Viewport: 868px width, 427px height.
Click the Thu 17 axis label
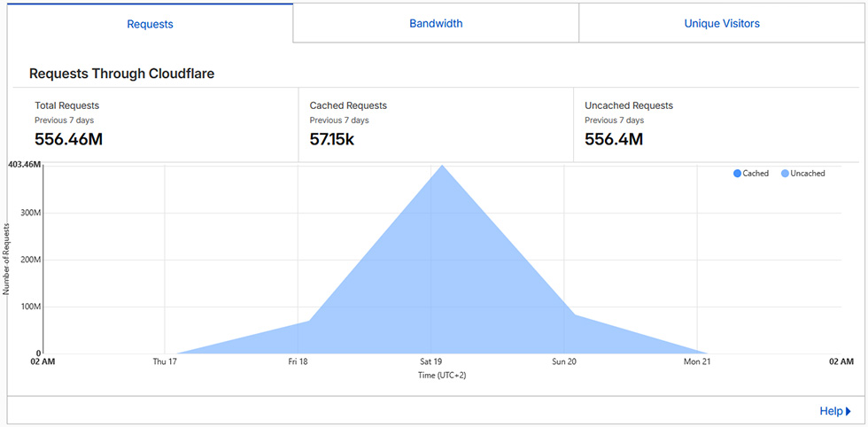point(165,362)
